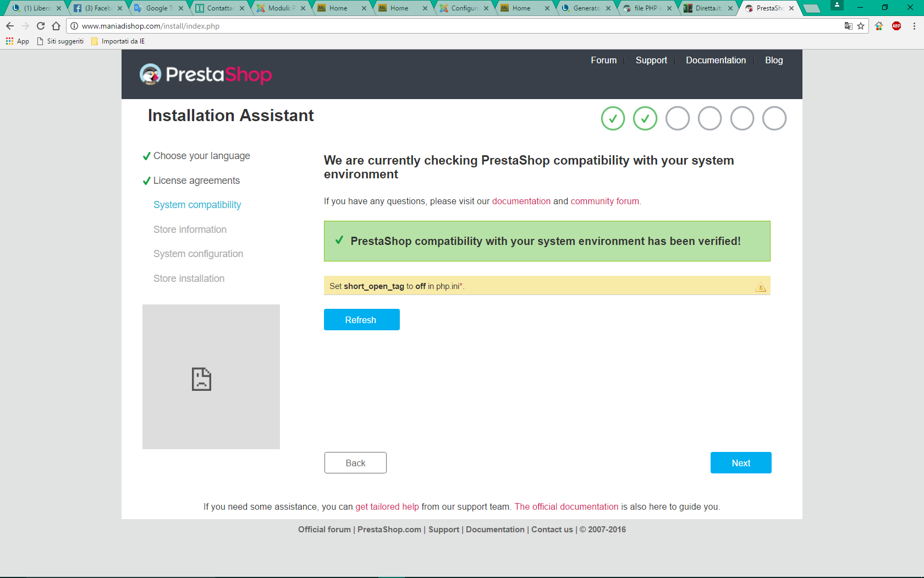Click the Refresh button
924x578 pixels.
(362, 320)
